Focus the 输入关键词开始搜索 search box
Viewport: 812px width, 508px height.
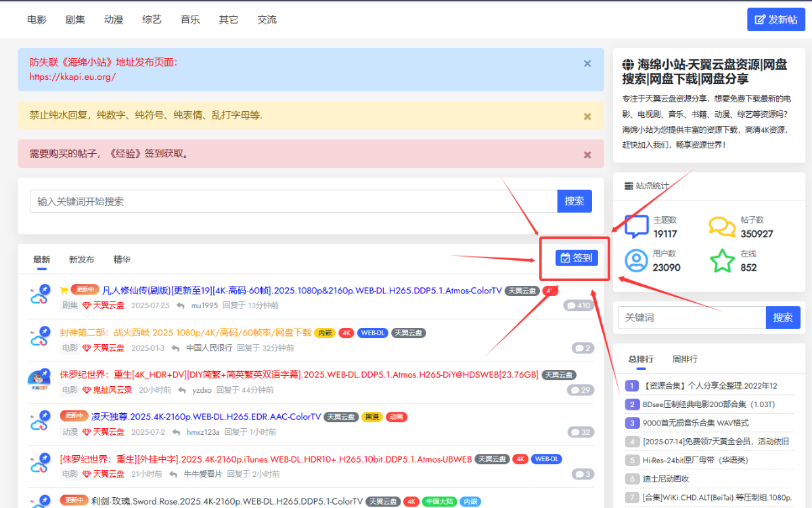point(293,201)
